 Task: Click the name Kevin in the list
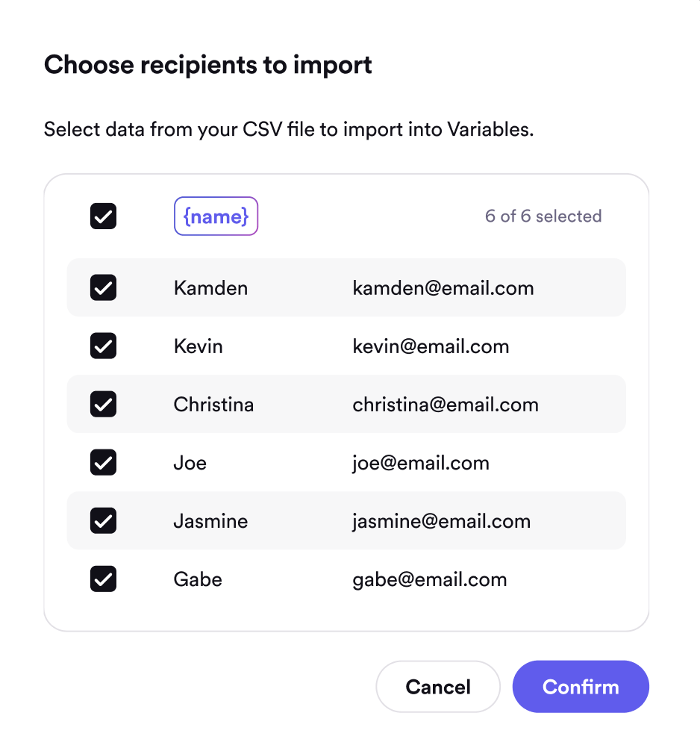pyautogui.click(x=198, y=346)
